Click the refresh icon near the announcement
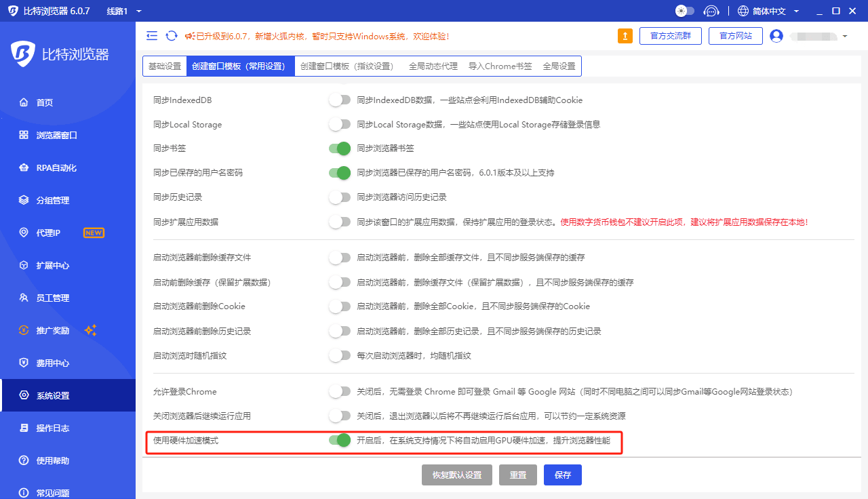 (x=171, y=35)
